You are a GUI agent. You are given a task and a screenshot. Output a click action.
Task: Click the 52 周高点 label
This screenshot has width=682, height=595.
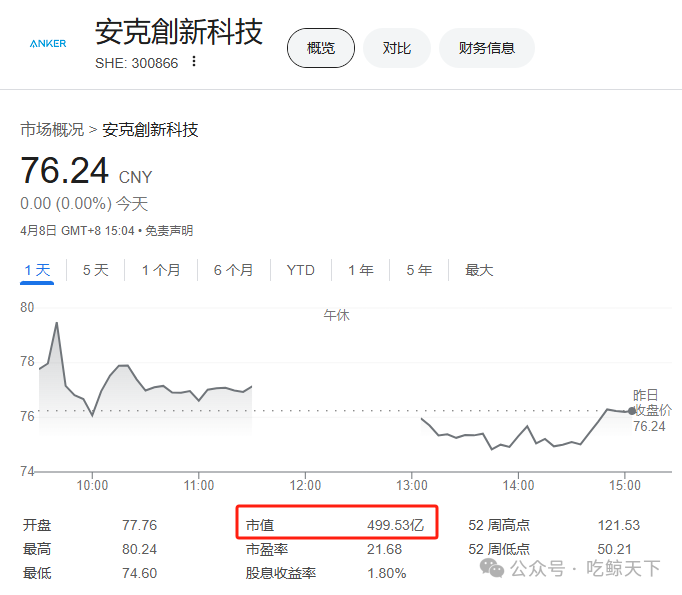tap(499, 525)
